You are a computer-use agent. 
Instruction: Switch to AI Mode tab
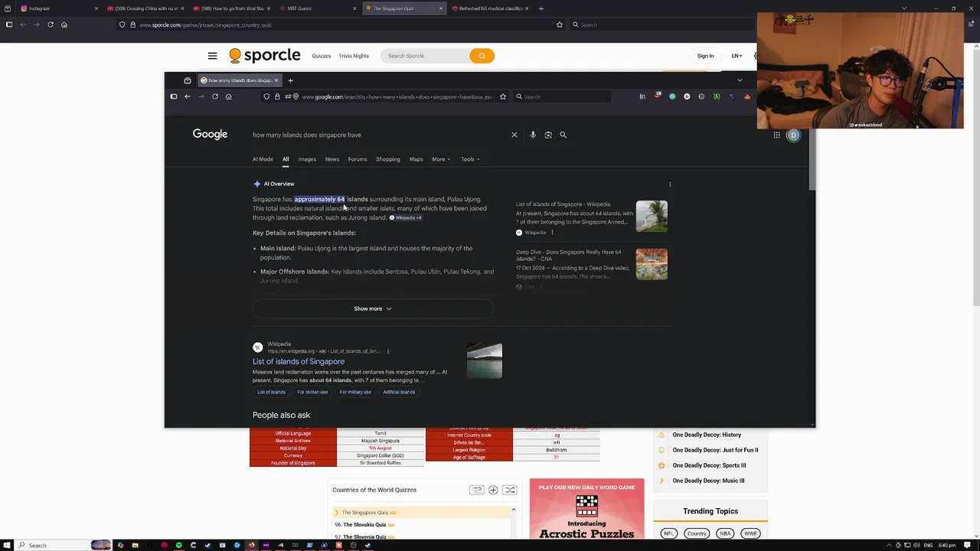(263, 159)
